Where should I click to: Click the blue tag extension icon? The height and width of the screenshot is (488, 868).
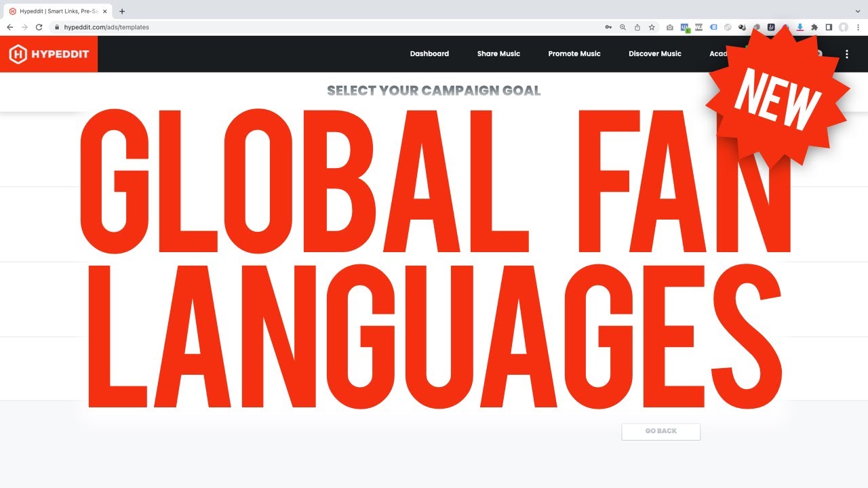(x=713, y=27)
